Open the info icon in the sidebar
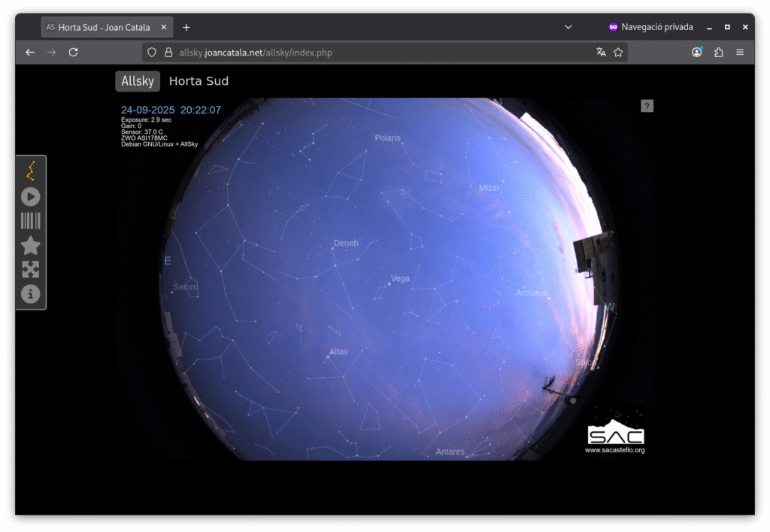 pyautogui.click(x=31, y=294)
